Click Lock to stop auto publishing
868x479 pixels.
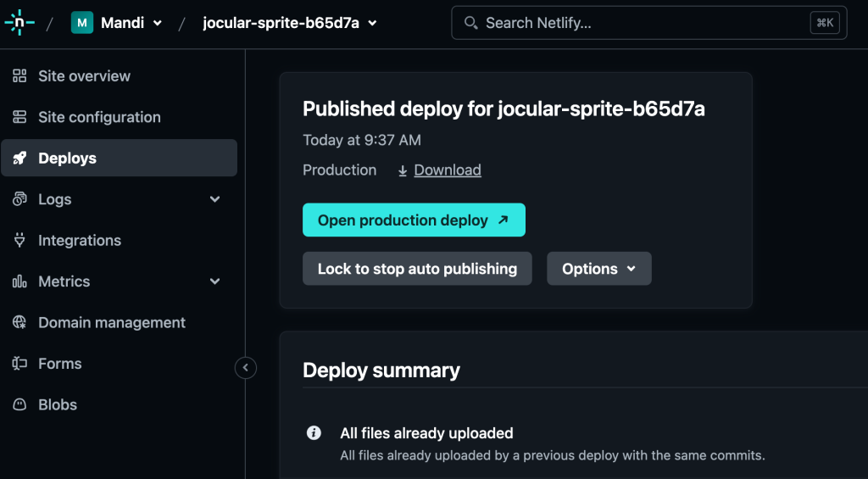click(x=417, y=269)
